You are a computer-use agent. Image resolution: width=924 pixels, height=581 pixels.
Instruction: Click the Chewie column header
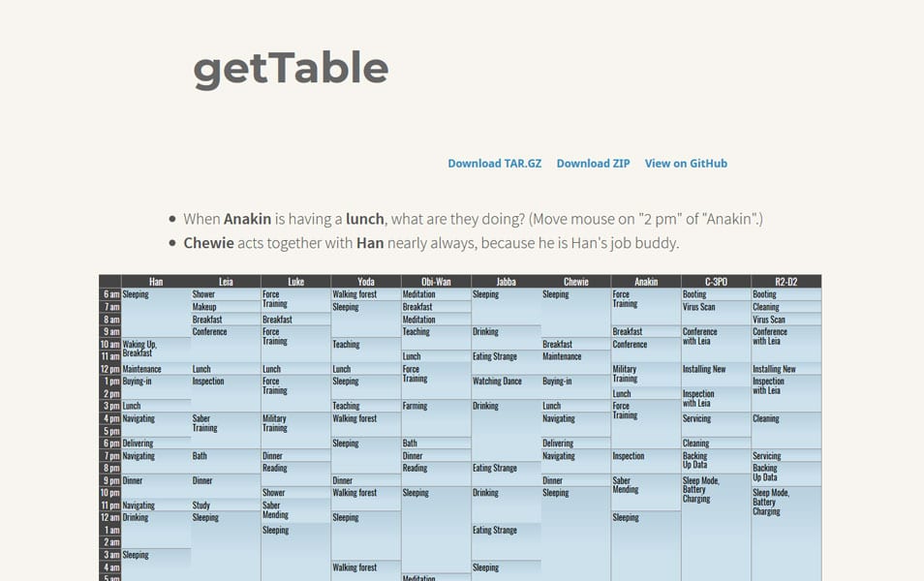click(575, 281)
